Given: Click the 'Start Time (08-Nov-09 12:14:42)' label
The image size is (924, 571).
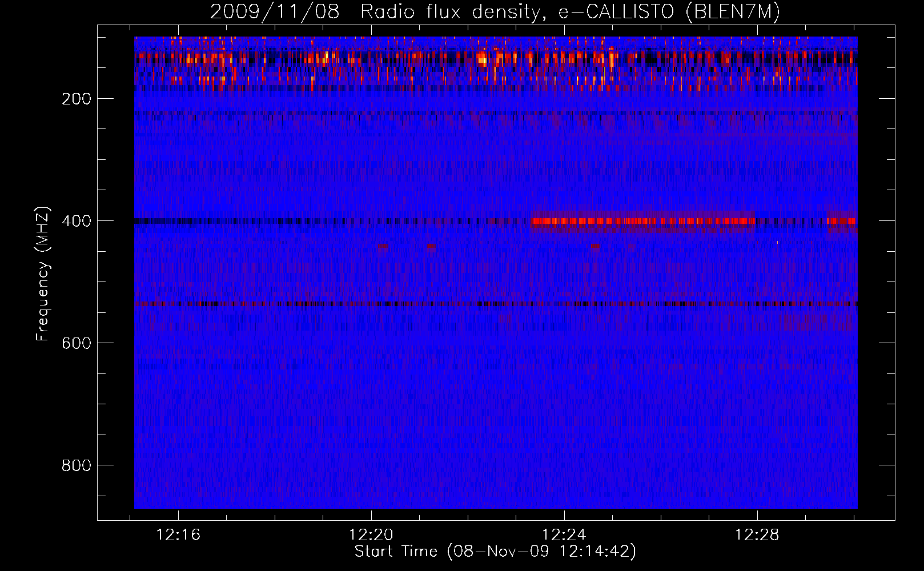Looking at the screenshot, I should point(495,552).
